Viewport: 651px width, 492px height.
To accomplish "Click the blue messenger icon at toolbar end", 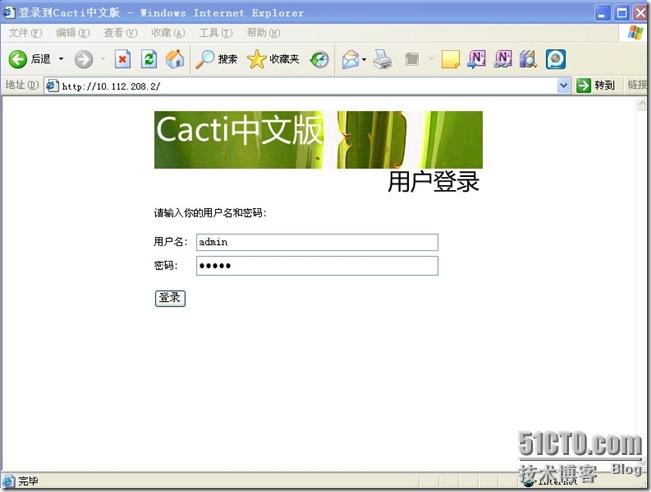I will coord(556,59).
